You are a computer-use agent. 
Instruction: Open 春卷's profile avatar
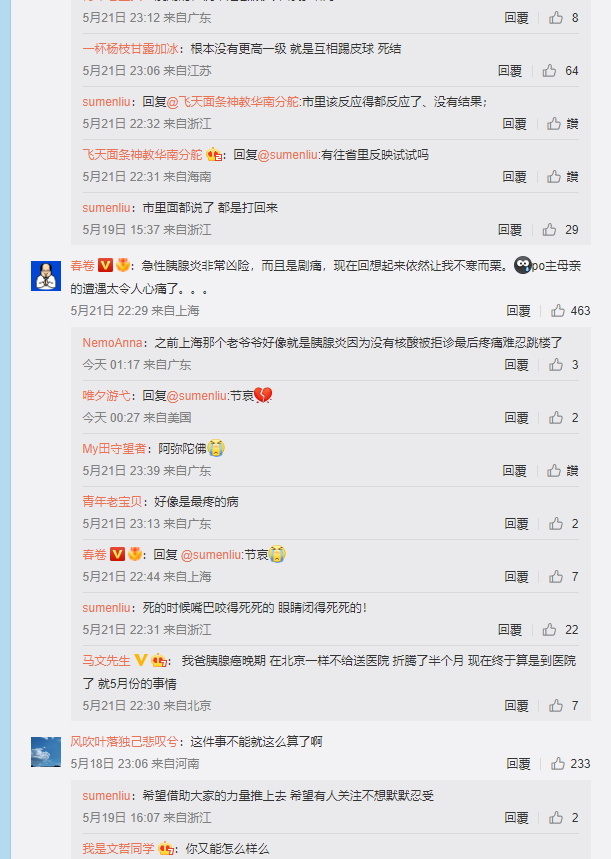point(46,276)
